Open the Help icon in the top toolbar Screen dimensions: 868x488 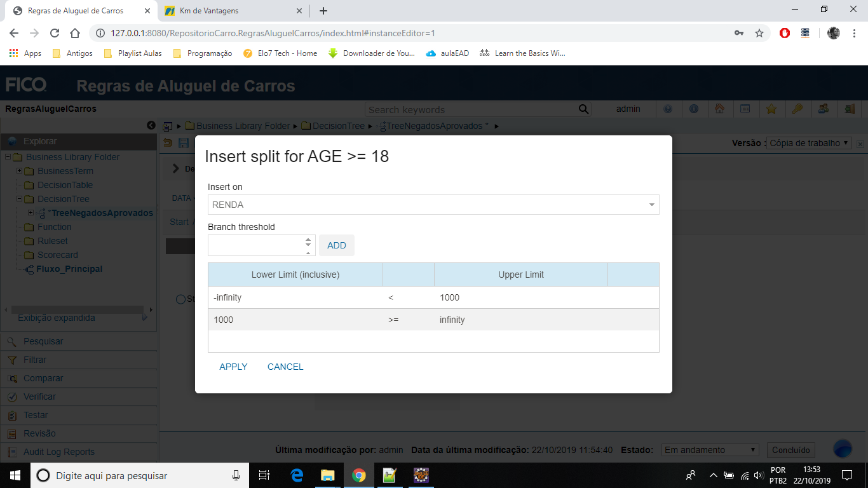pyautogui.click(x=668, y=109)
